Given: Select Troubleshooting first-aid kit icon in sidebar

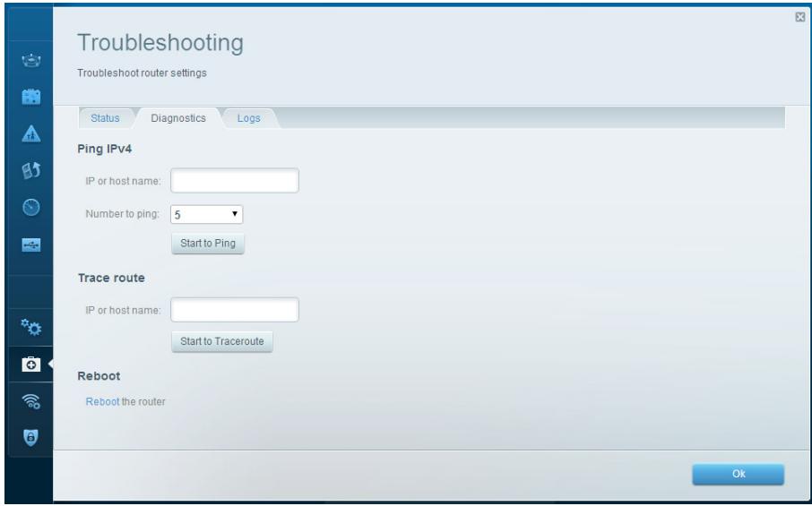Looking at the screenshot, I should [31, 364].
